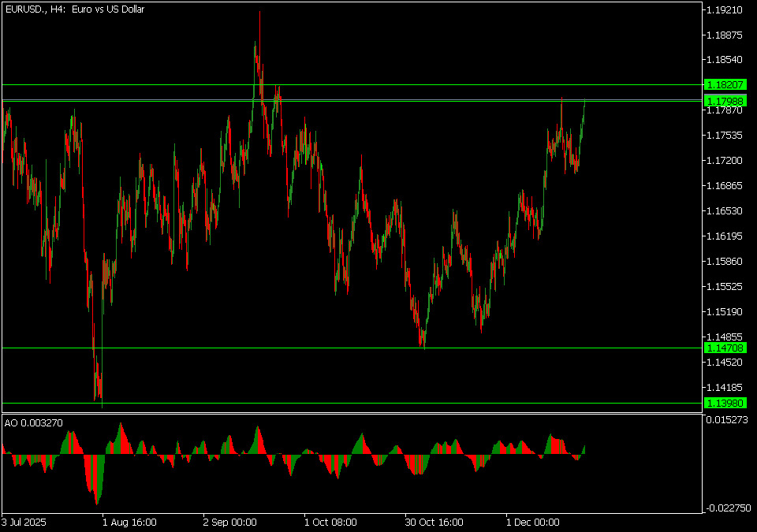Click the 1 Oct 08:00 time label

pos(331,522)
